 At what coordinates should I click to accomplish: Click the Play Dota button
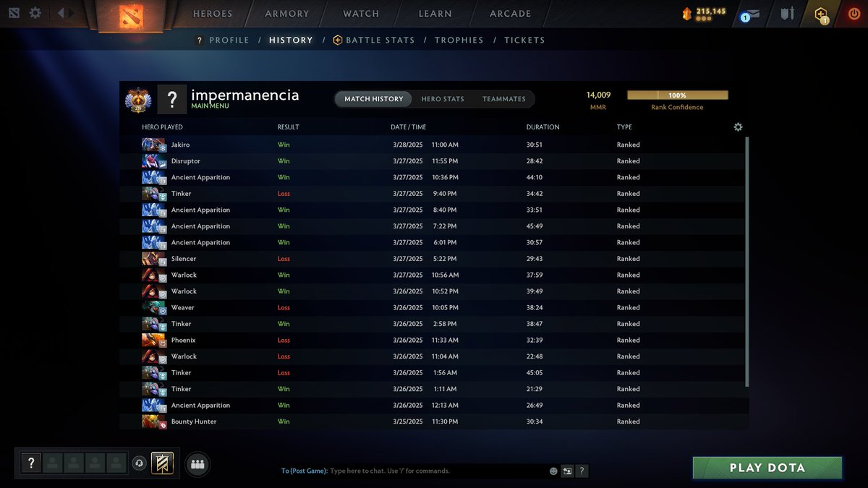[x=767, y=468]
